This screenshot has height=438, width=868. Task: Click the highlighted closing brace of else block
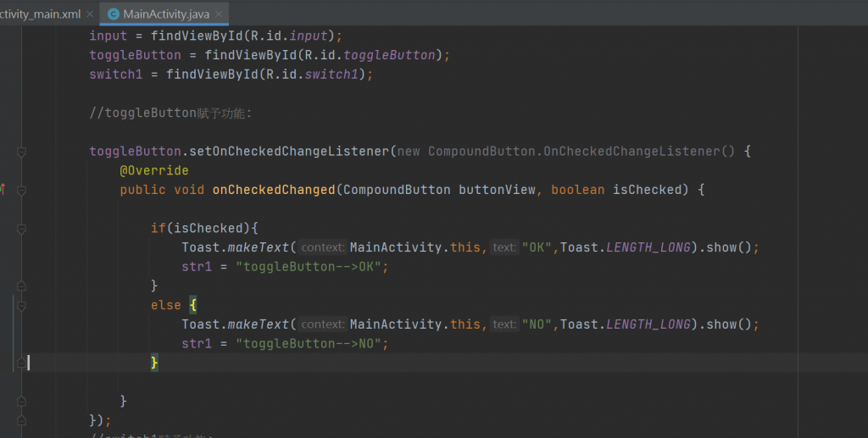[154, 363]
